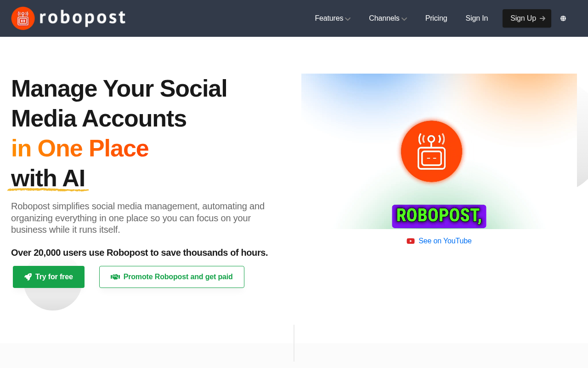Open the See on YouTube link
The height and width of the screenshot is (368, 588).
point(445,241)
